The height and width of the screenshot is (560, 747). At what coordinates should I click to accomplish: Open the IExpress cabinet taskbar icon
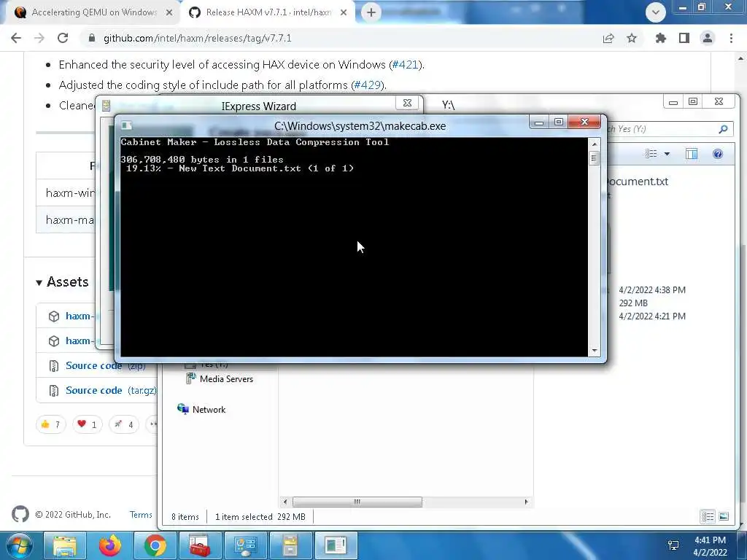click(x=290, y=545)
